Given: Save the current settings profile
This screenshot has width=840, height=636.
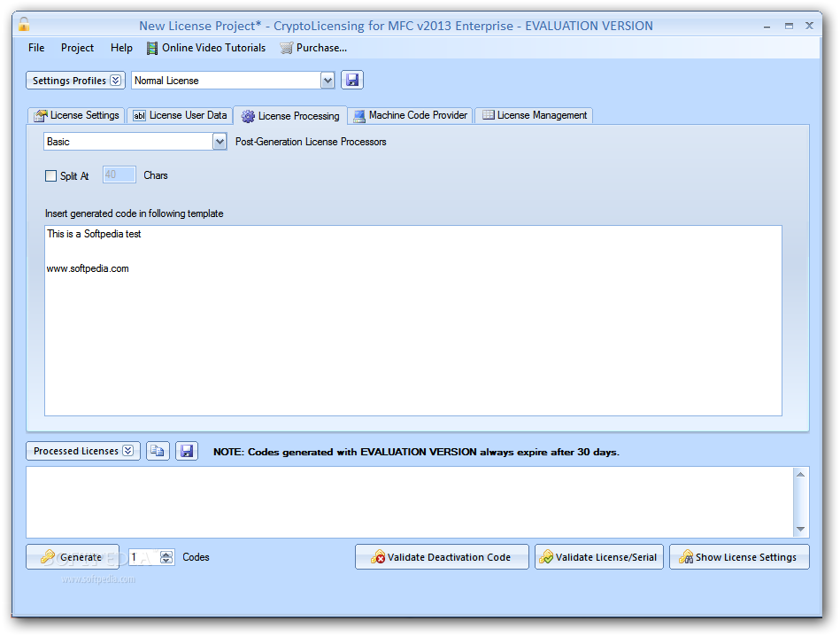Looking at the screenshot, I should (352, 80).
